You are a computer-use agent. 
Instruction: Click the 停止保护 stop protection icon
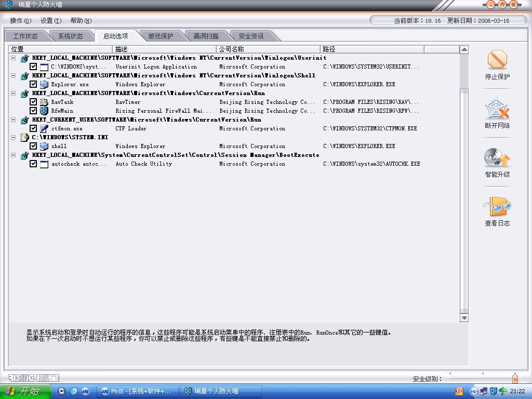coord(497,60)
